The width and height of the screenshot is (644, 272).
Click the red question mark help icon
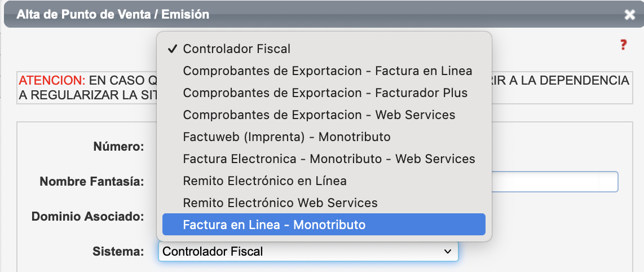(x=623, y=45)
